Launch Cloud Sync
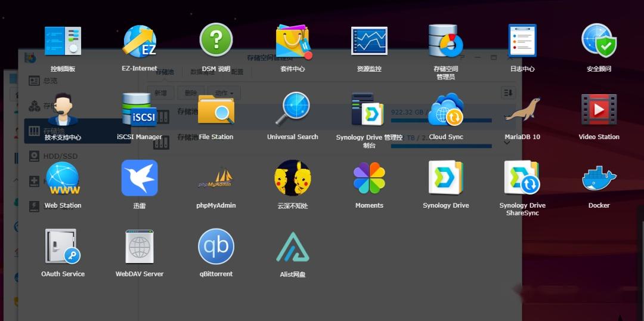The height and width of the screenshot is (321, 644). (446, 109)
